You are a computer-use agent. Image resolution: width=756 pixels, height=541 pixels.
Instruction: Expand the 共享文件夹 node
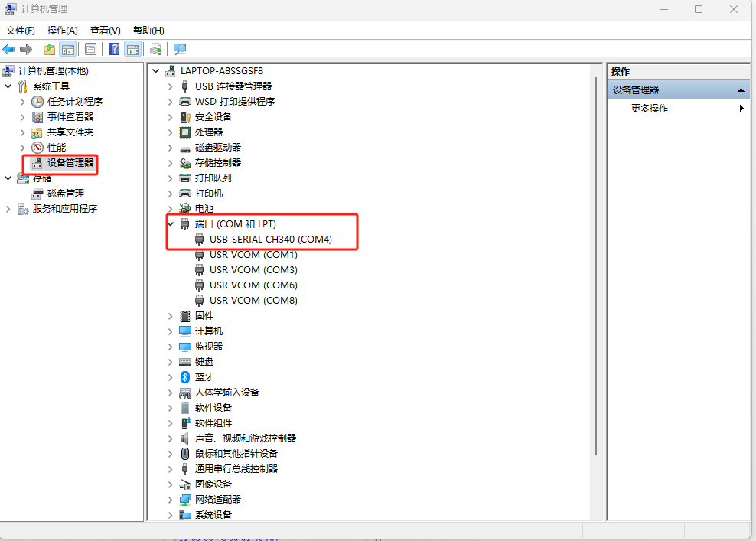(x=22, y=132)
